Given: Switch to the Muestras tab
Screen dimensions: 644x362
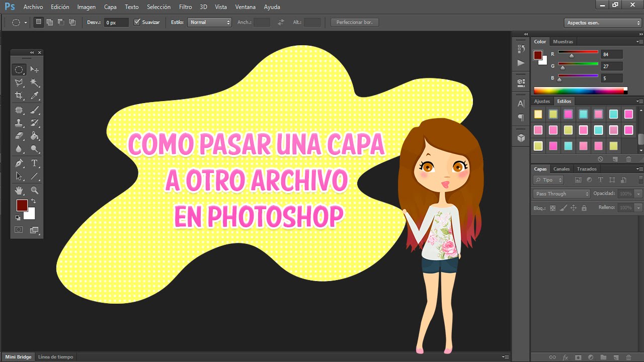Looking at the screenshot, I should [563, 42].
